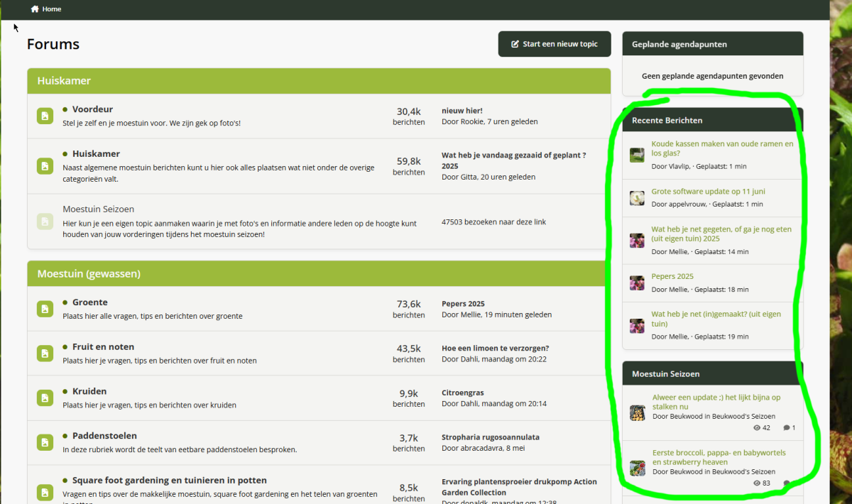Open the Voordeur forum link
Screen dimensions: 852x504
tap(92, 109)
